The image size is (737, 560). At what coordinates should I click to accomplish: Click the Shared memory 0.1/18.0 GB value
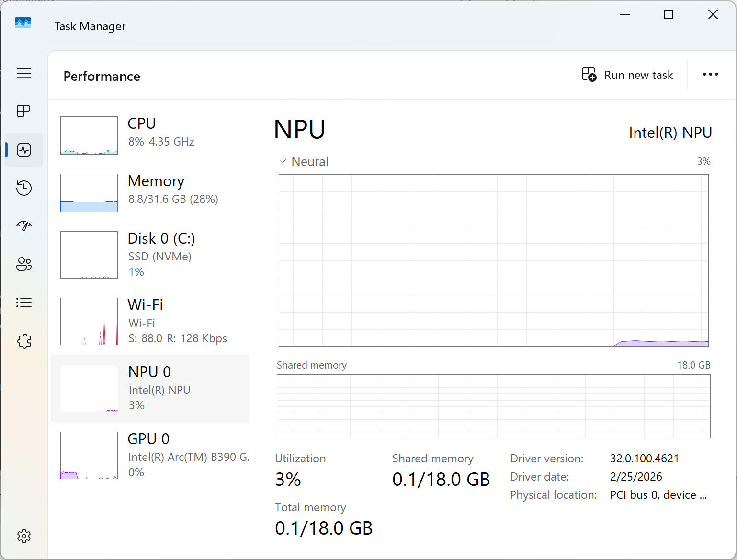(441, 479)
